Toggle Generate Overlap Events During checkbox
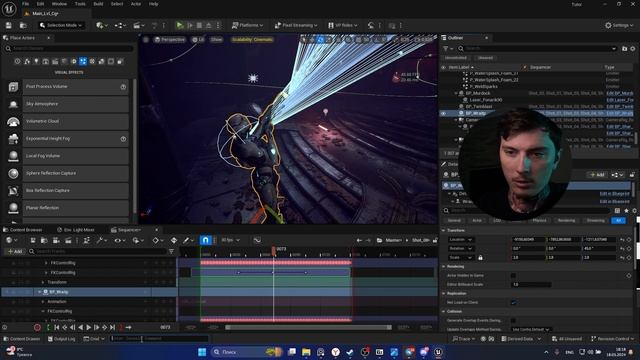640x360 pixels. [513, 320]
